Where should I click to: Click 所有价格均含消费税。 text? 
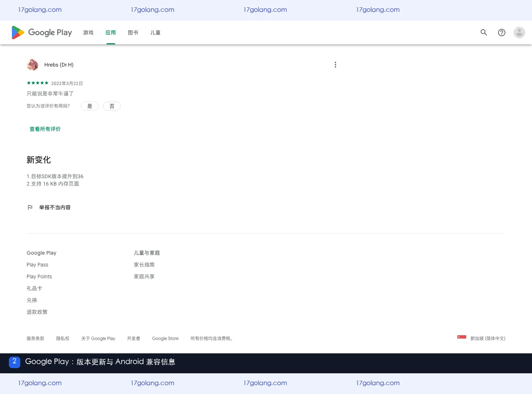(212, 338)
